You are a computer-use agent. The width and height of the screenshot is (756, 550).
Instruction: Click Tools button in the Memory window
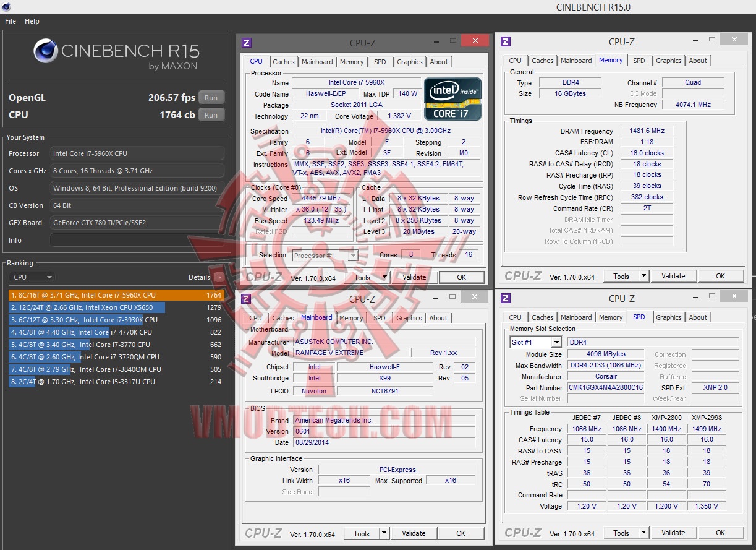coord(621,276)
